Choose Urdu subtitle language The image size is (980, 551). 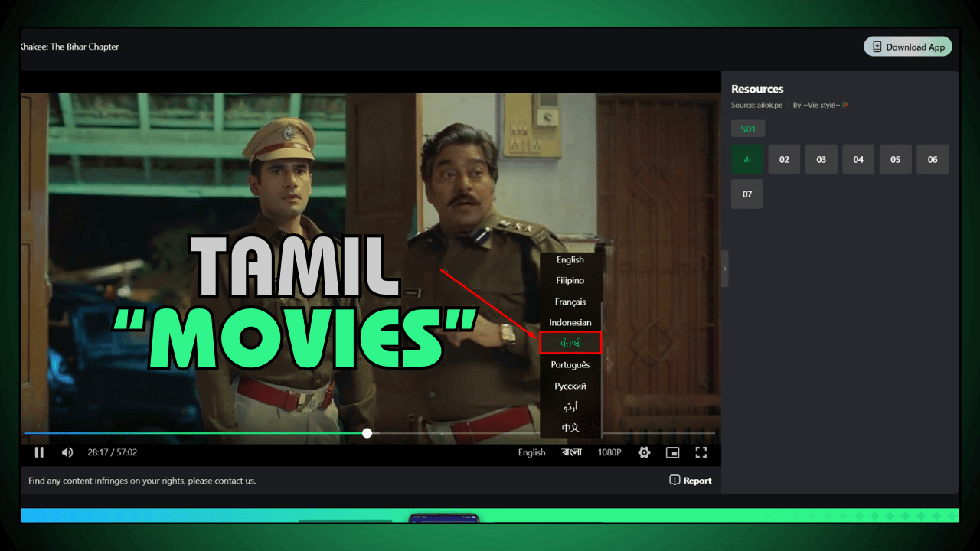point(570,407)
